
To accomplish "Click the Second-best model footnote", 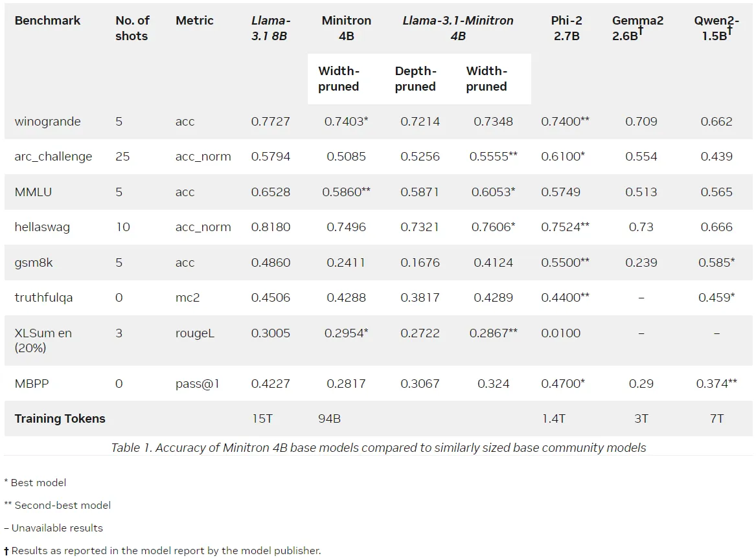I will [58, 505].
